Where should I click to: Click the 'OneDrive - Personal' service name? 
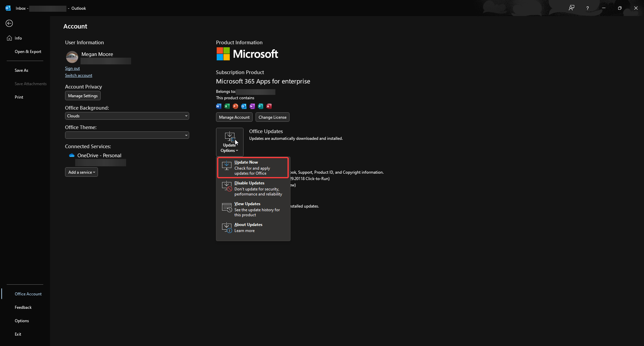point(99,156)
